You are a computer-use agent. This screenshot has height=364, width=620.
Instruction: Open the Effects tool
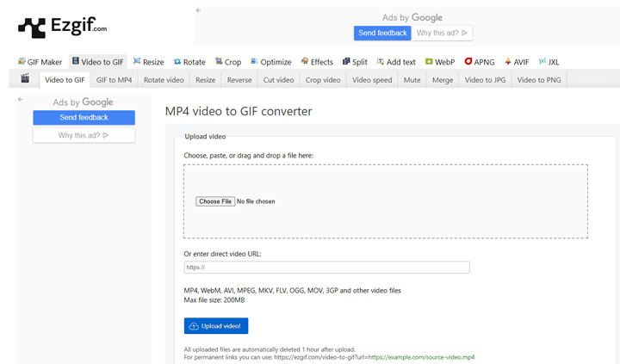(317, 62)
